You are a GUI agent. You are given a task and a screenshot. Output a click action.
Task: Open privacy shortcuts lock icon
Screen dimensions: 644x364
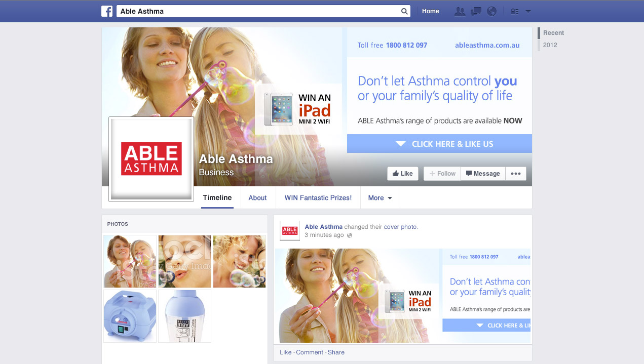pyautogui.click(x=514, y=11)
